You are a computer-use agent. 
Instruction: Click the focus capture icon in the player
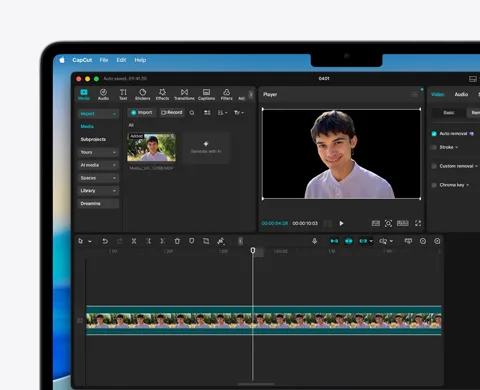click(x=388, y=223)
